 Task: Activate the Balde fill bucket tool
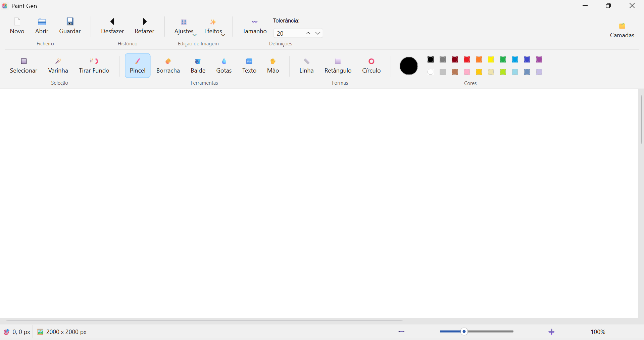pos(198,66)
